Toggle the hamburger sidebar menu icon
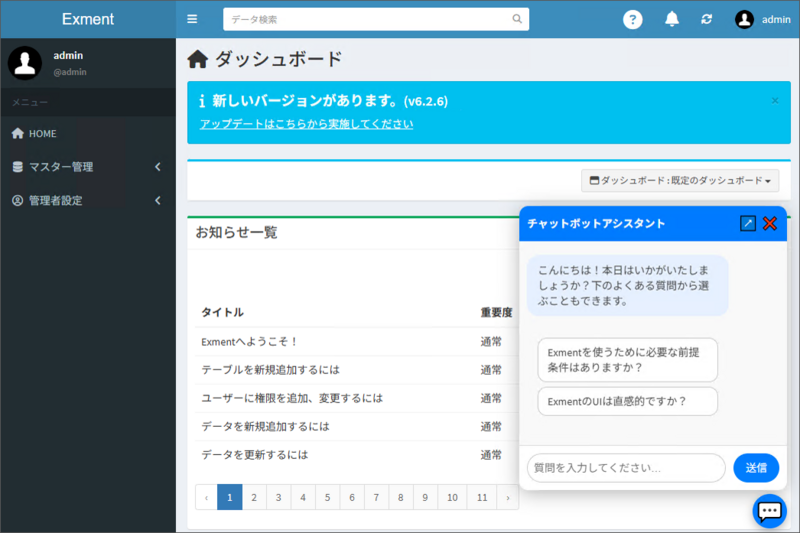This screenshot has width=800, height=533. click(x=192, y=19)
